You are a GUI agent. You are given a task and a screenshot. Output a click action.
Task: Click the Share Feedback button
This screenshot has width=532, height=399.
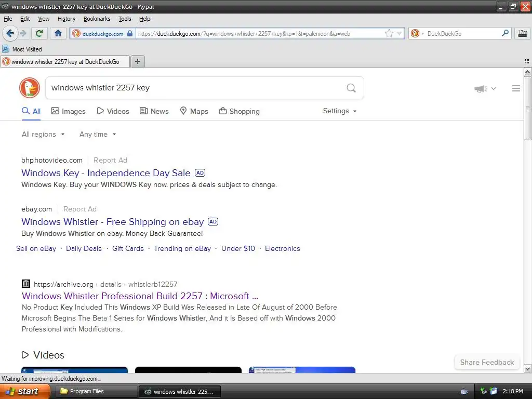[487, 362]
